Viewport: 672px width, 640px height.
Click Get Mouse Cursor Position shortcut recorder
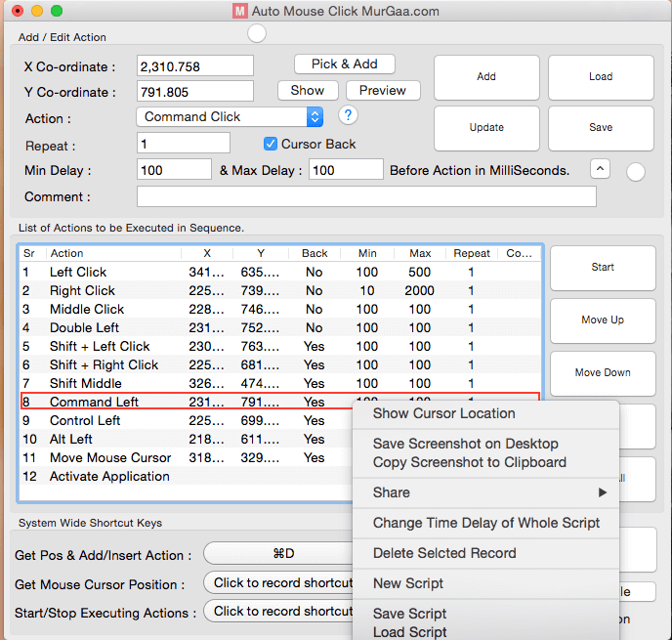278,583
